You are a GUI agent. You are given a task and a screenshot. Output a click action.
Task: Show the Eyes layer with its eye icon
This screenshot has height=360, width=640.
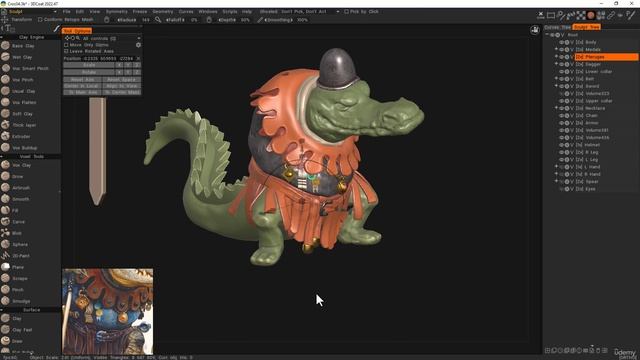pyautogui.click(x=562, y=189)
